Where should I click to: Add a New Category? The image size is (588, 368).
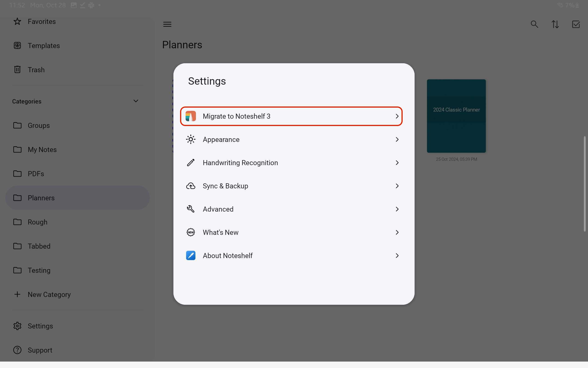point(77,294)
